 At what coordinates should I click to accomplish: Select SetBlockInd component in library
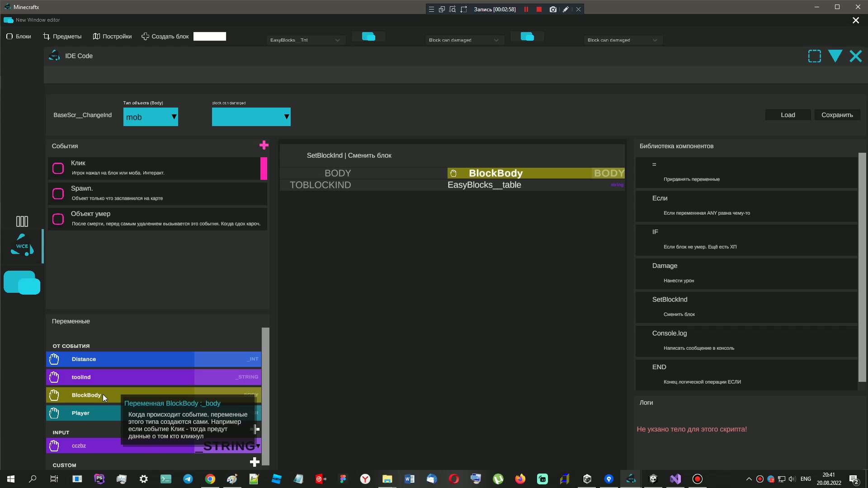pyautogui.click(x=746, y=307)
